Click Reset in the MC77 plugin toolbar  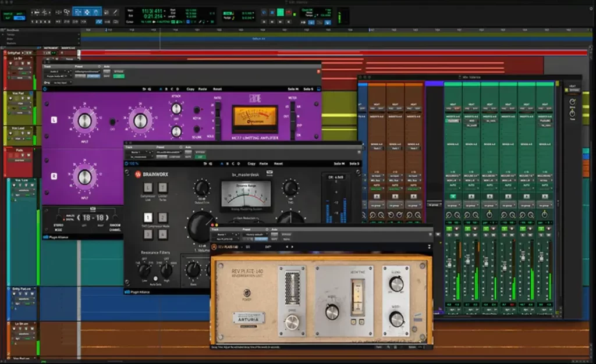[x=217, y=89]
